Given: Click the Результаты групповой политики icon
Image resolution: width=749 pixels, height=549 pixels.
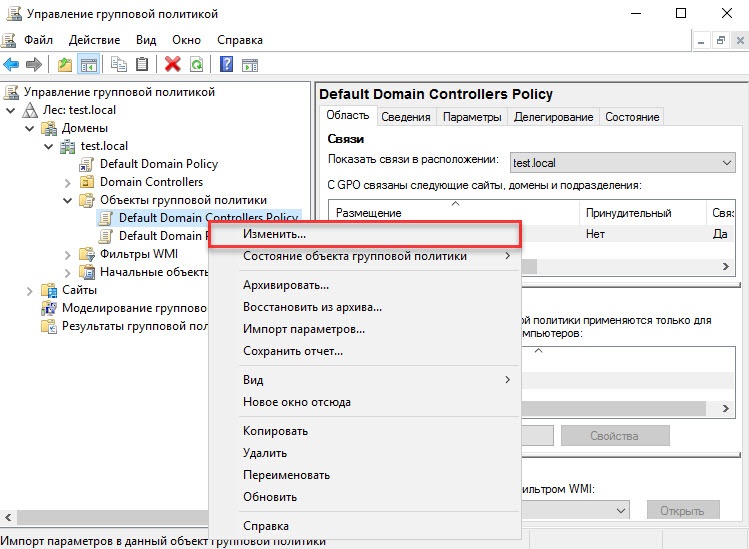Looking at the screenshot, I should (49, 326).
